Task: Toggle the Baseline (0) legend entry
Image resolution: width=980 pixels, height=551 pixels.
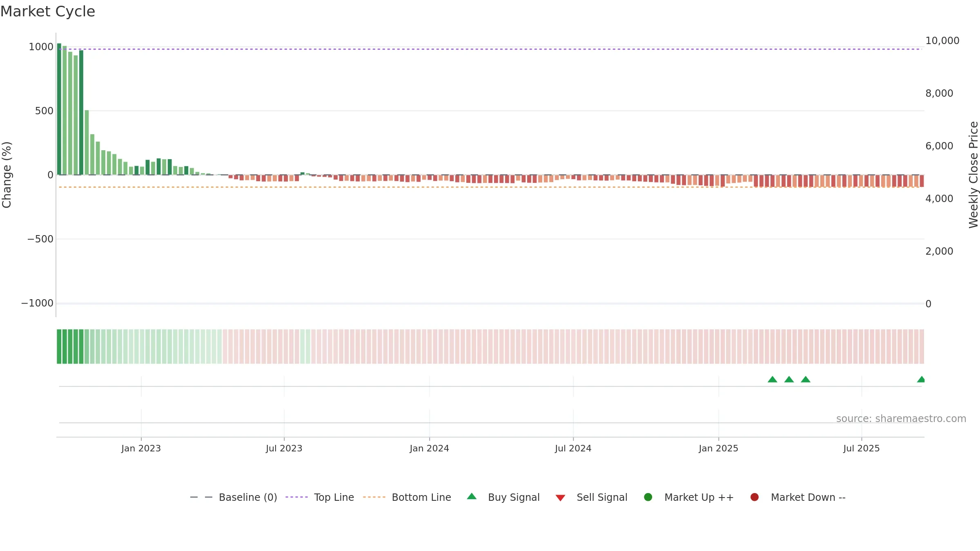Action: coord(234,497)
